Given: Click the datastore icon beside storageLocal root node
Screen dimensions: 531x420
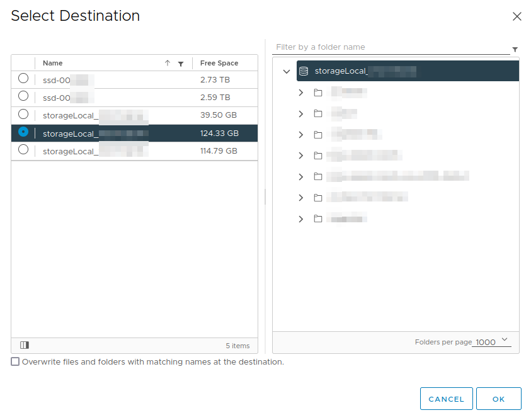Looking at the screenshot, I should click(303, 71).
